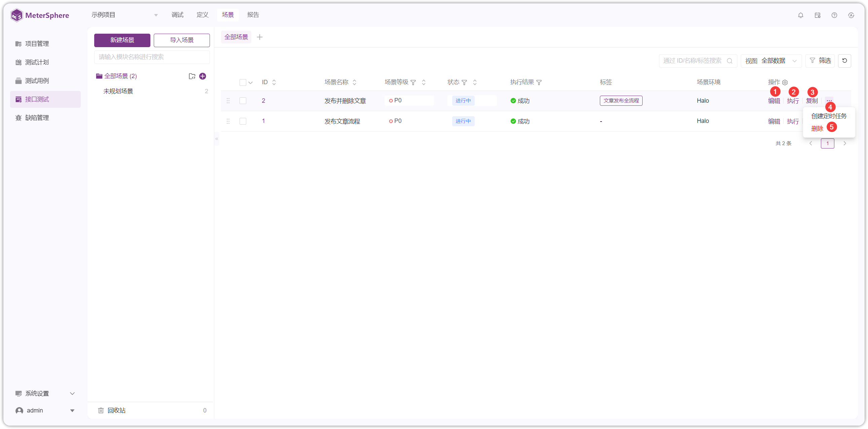Click the 筛选 filter button

(x=820, y=61)
